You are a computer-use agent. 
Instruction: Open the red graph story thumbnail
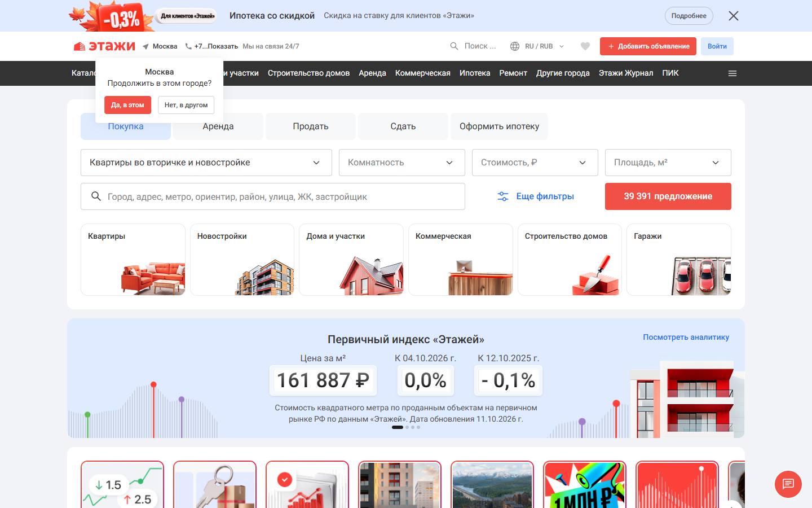point(677,484)
